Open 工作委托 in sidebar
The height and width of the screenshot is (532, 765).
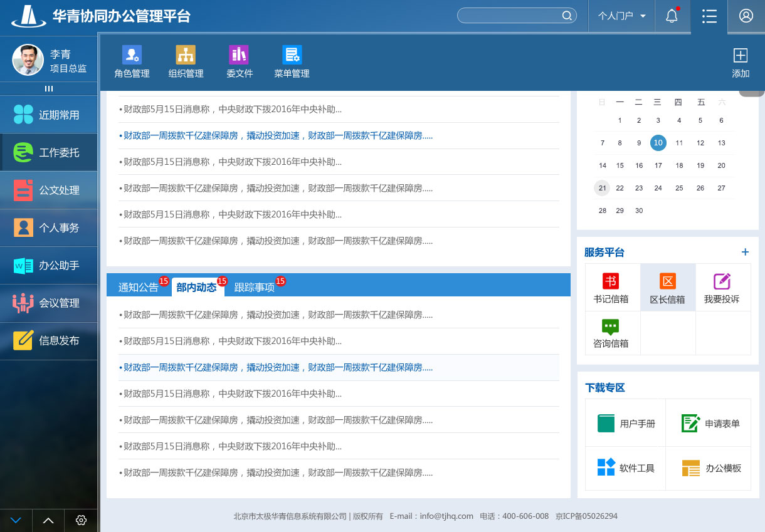[49, 152]
